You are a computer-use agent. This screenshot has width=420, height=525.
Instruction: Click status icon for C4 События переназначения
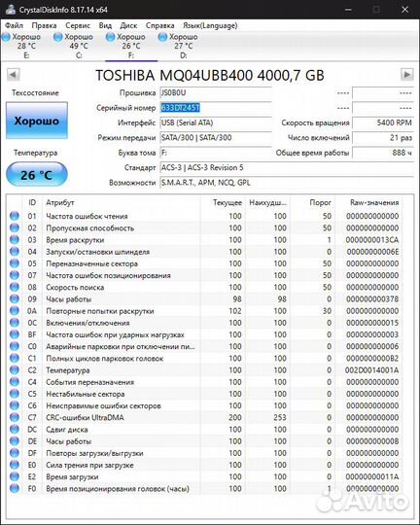point(15,382)
